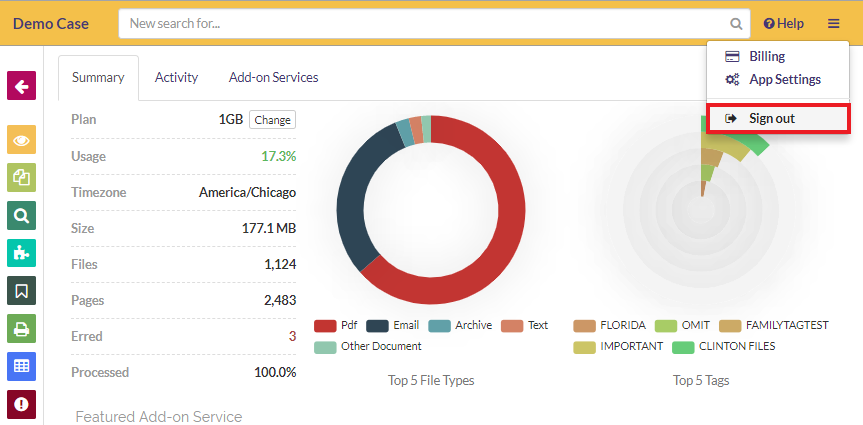This screenshot has height=425, width=863.
Task: Open the dark bookmark icon
Action: (x=21, y=291)
